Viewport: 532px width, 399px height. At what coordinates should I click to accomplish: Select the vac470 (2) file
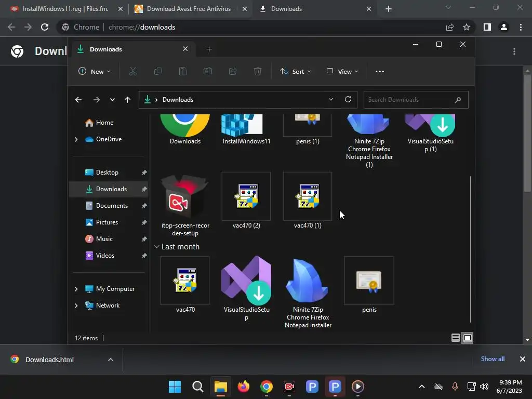tap(246, 201)
